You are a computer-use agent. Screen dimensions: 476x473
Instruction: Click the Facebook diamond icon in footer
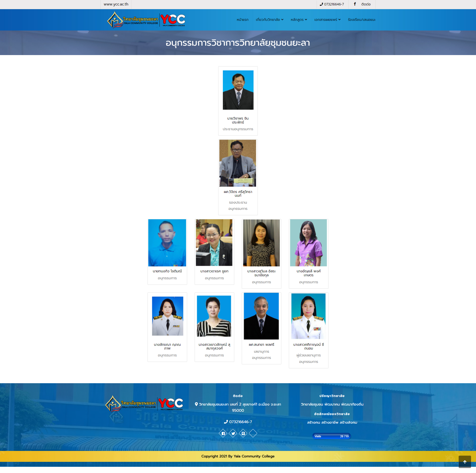(223, 433)
